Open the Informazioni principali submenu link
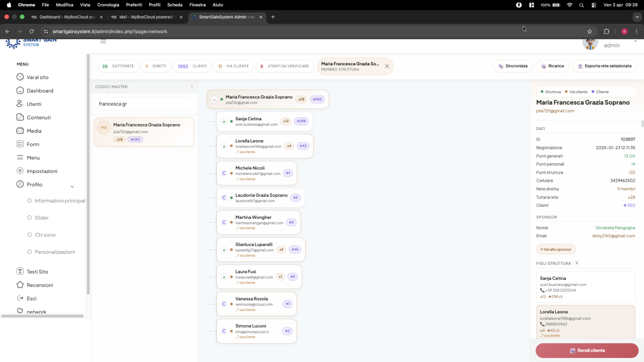 (x=60, y=201)
